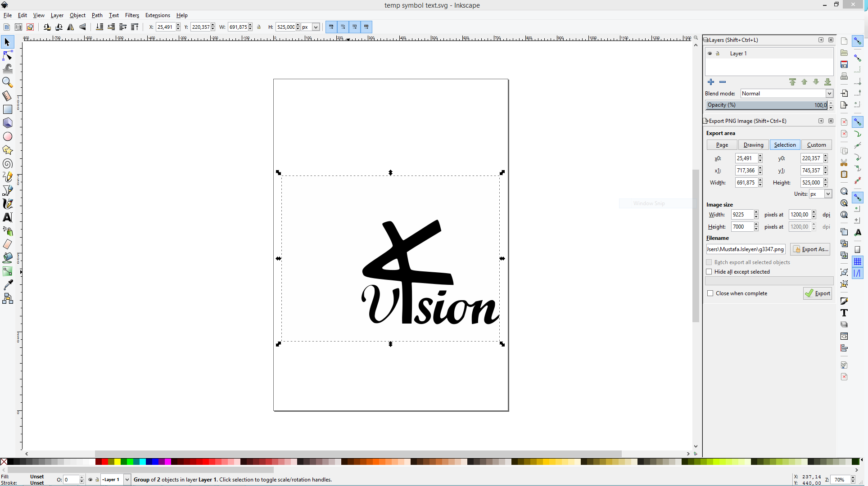Select the Node editing tool
The image size is (868, 486).
[8, 55]
